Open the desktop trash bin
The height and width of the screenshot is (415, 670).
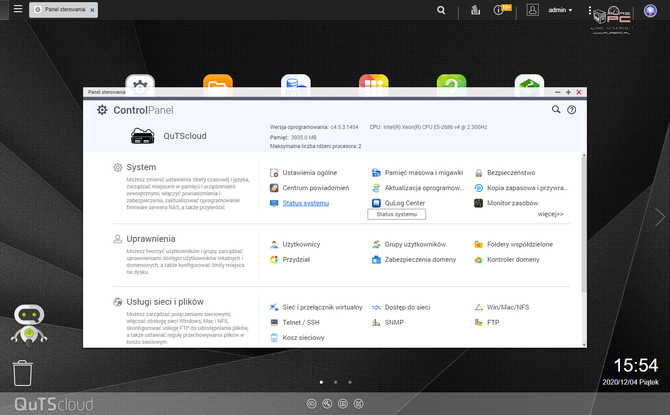[x=22, y=373]
